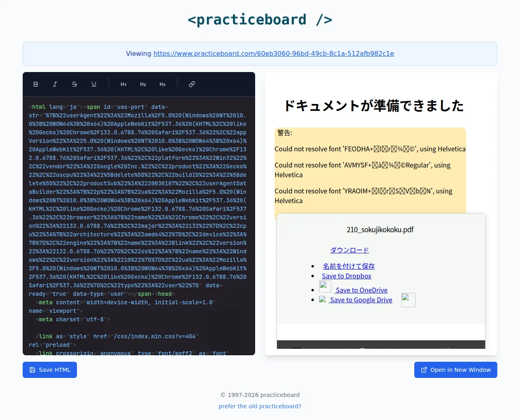This screenshot has width=520, height=420.
Task: Apply italic formatting icon
Action: point(55,84)
